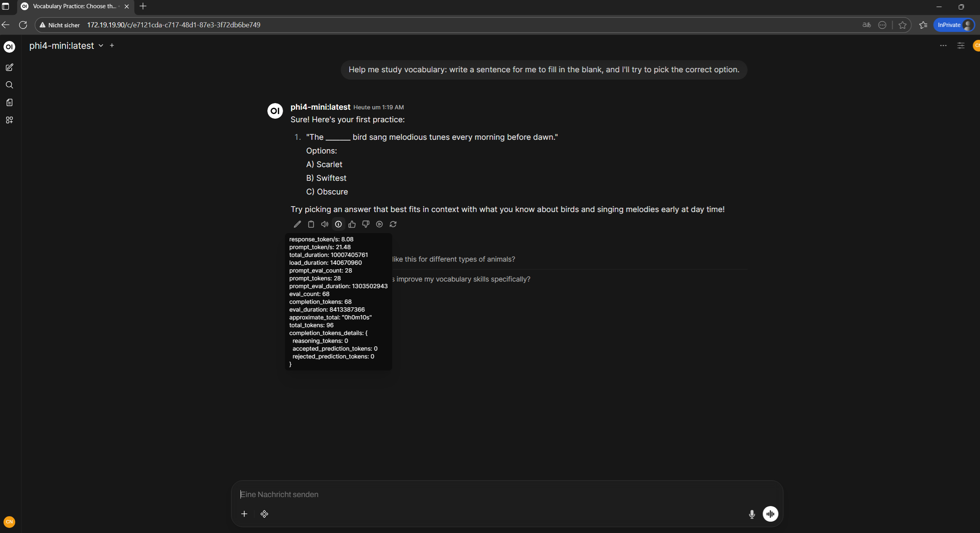Open the phi4-mini:latest model dropdown
This screenshot has width=980, height=533.
tap(66, 46)
